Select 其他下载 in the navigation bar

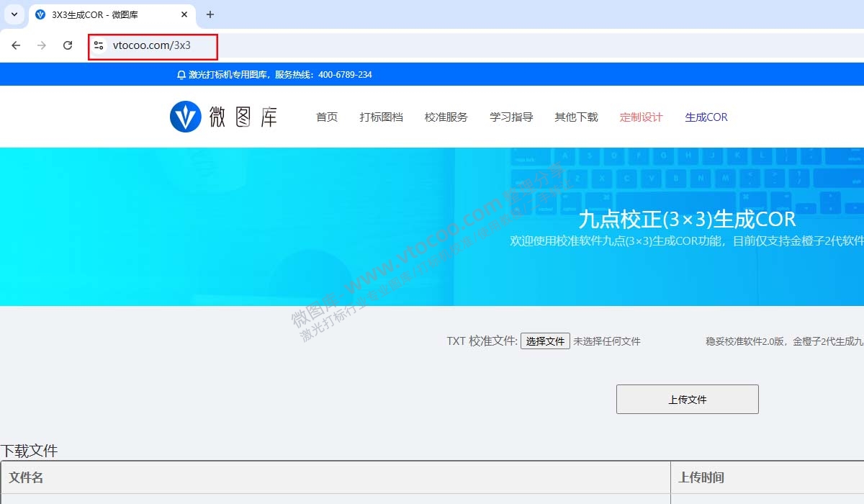[576, 117]
